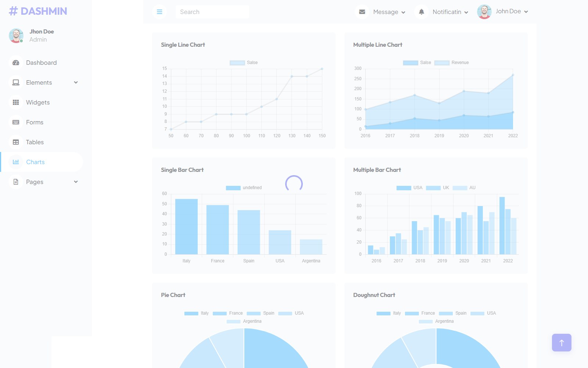Select the Widgets grid icon

coord(16,102)
